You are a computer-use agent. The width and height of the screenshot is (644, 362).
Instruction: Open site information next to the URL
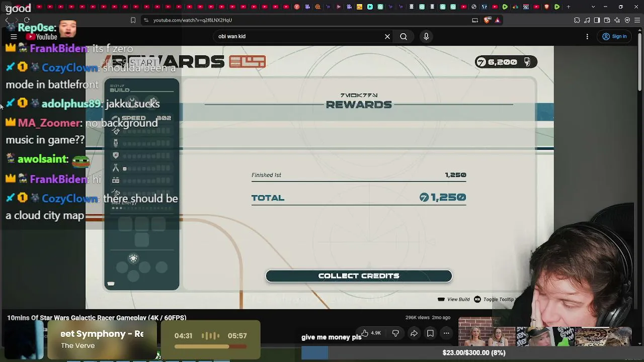146,20
